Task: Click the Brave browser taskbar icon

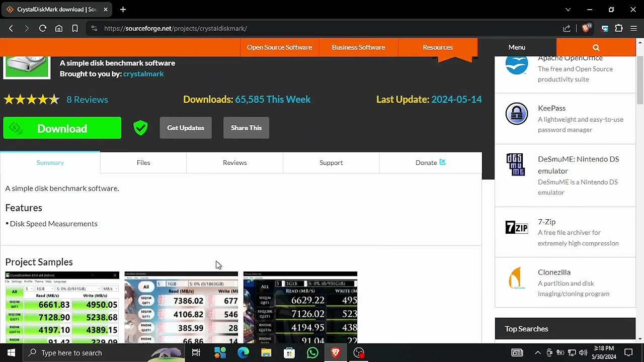Action: (x=336, y=353)
